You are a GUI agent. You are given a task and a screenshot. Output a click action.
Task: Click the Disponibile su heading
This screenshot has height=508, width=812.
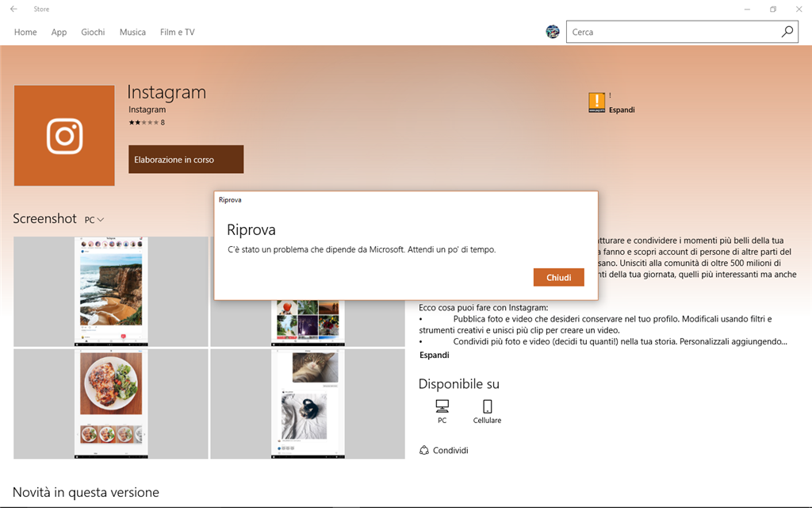[459, 384]
